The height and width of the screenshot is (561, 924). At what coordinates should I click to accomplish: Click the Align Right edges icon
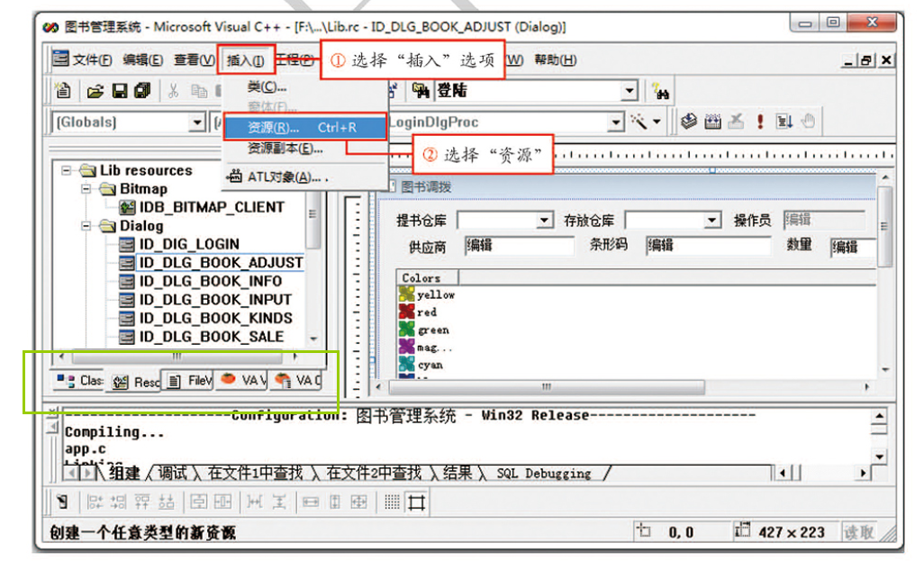click(x=119, y=502)
